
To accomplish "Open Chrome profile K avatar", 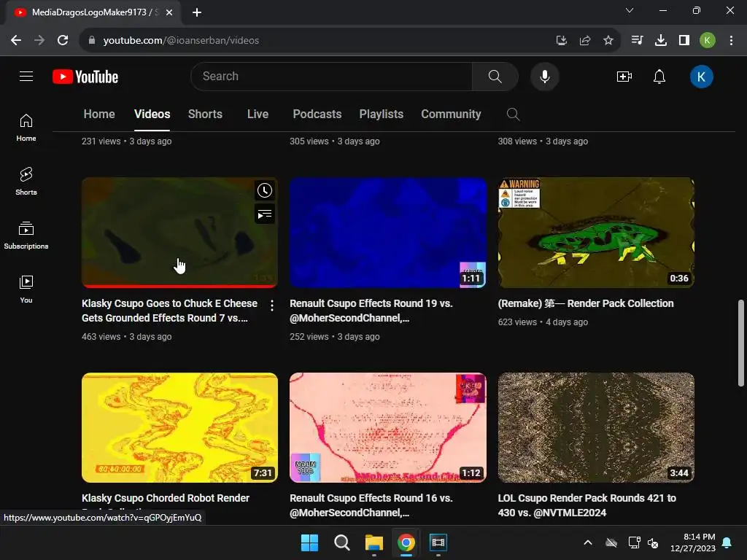I will coord(707,41).
